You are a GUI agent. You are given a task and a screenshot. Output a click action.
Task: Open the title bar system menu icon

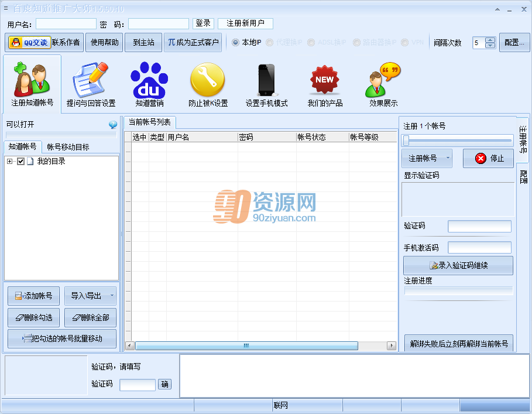pos(6,8)
